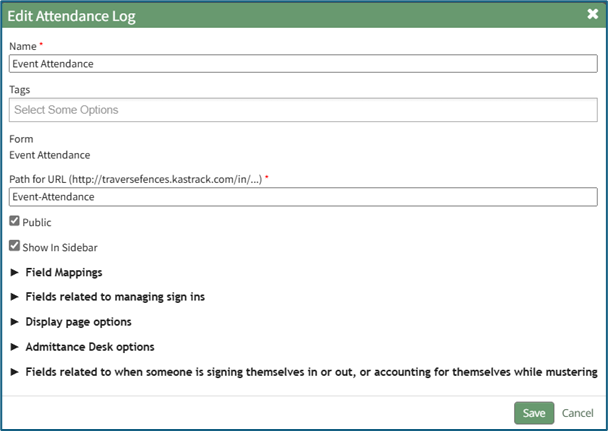Expand the Field Mappings section heading
608x431 pixels.
tap(63, 272)
